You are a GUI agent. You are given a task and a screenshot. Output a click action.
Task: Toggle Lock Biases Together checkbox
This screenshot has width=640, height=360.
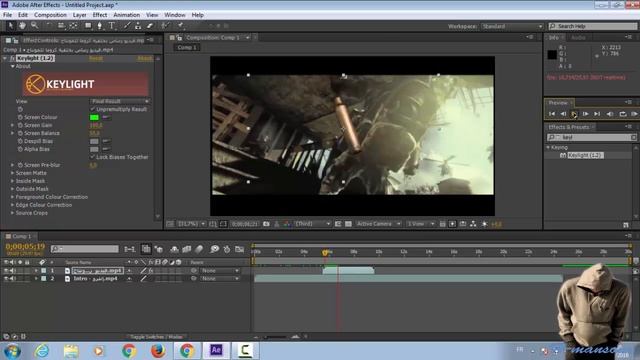coord(93,157)
